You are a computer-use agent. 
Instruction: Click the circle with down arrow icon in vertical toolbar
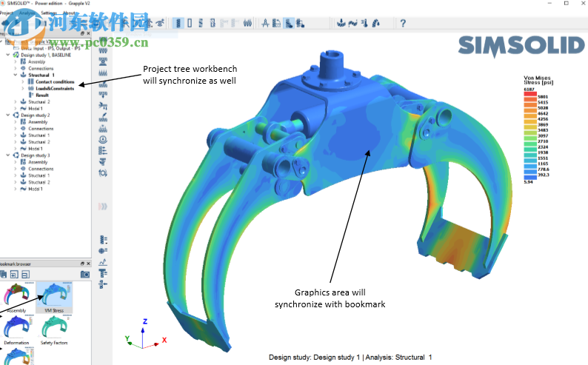tap(103, 140)
